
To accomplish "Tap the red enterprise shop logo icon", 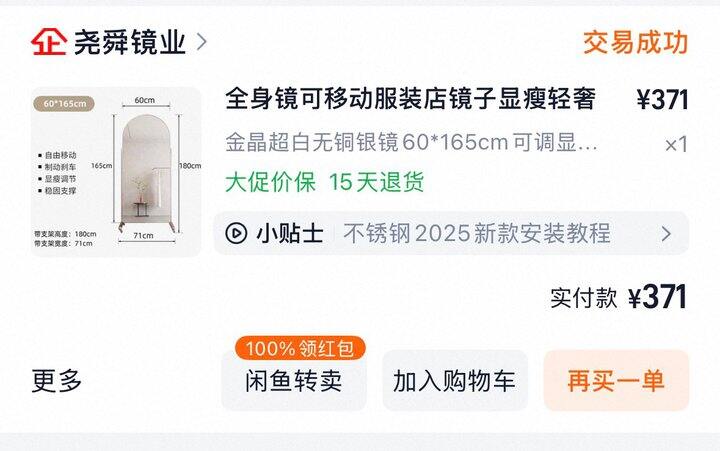I will pos(49,42).
